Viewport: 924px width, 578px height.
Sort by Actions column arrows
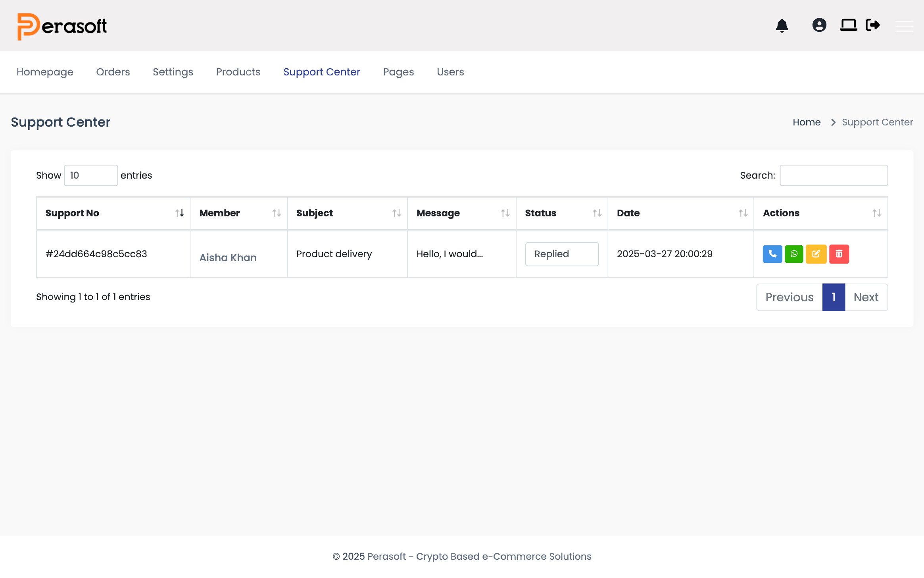coord(877,213)
